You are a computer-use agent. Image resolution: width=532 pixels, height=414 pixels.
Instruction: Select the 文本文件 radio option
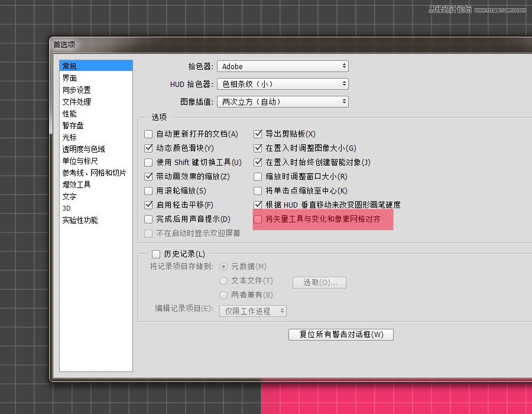[223, 281]
